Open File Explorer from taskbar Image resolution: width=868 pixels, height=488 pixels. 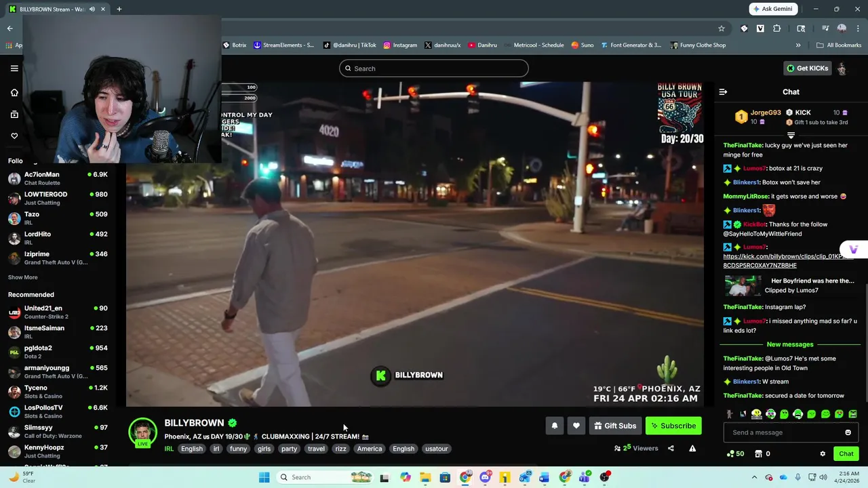425,477
